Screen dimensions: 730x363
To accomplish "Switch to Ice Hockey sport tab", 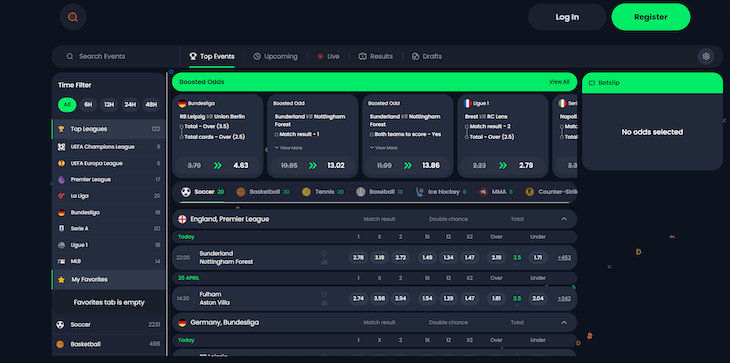I will [440, 192].
